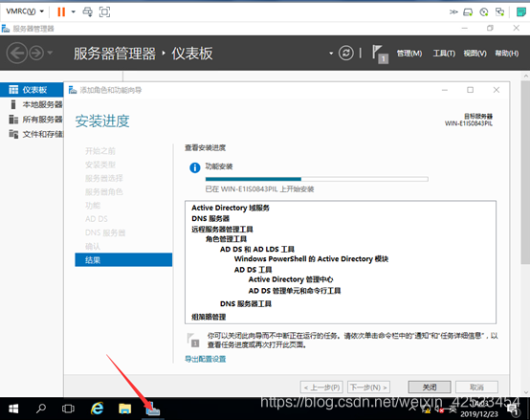This screenshot has width=530, height=420.
Task: Click the 远程服务器管理工具 entry
Action: pyautogui.click(x=222, y=230)
